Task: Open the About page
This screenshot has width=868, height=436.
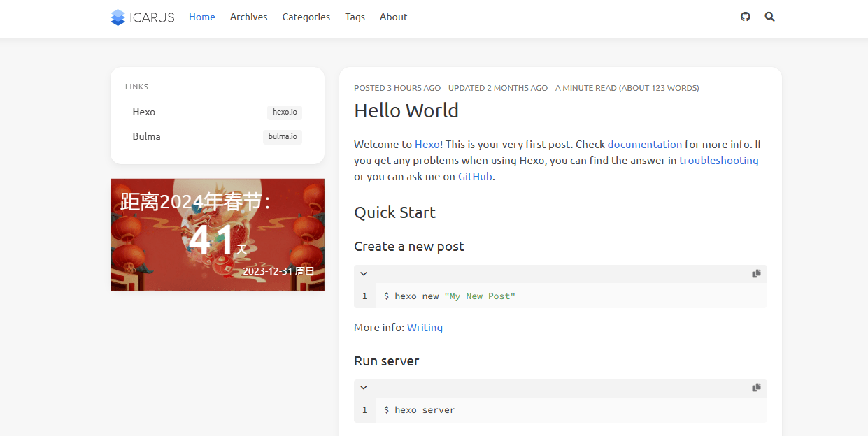Action: click(x=394, y=17)
